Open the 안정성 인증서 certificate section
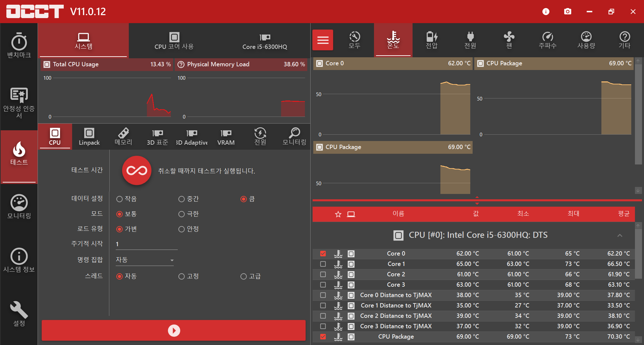Image resolution: width=644 pixels, height=345 pixels. (19, 103)
